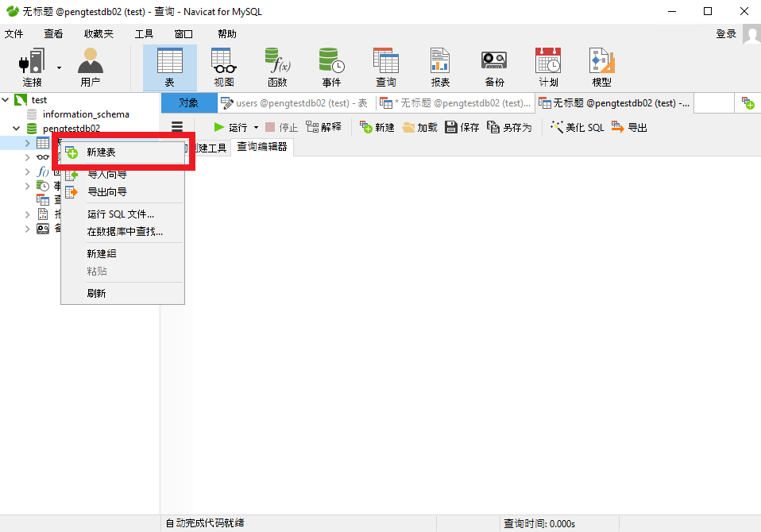Select the cassette backup icon in the tree
Viewport: 761px width, 532px height.
click(x=43, y=229)
